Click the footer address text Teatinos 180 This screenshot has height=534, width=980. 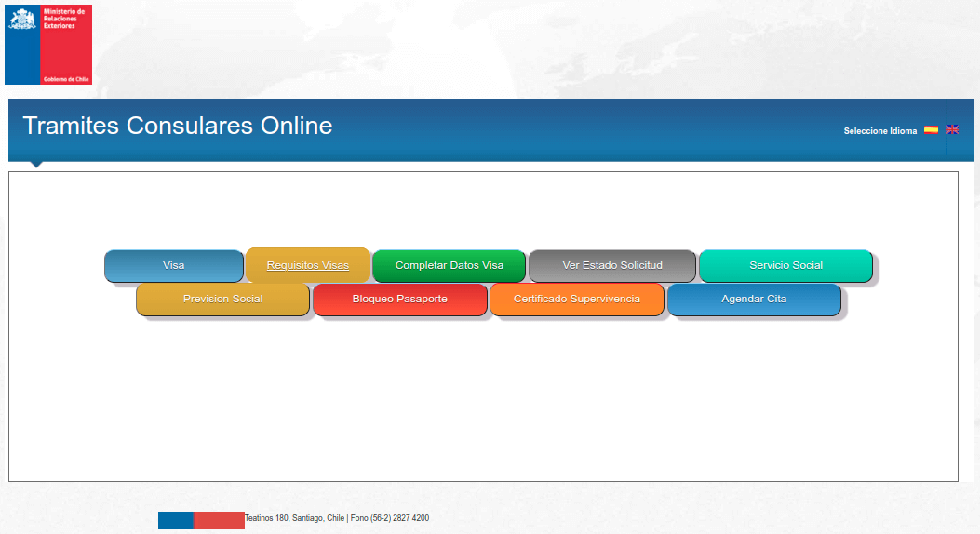(336, 518)
